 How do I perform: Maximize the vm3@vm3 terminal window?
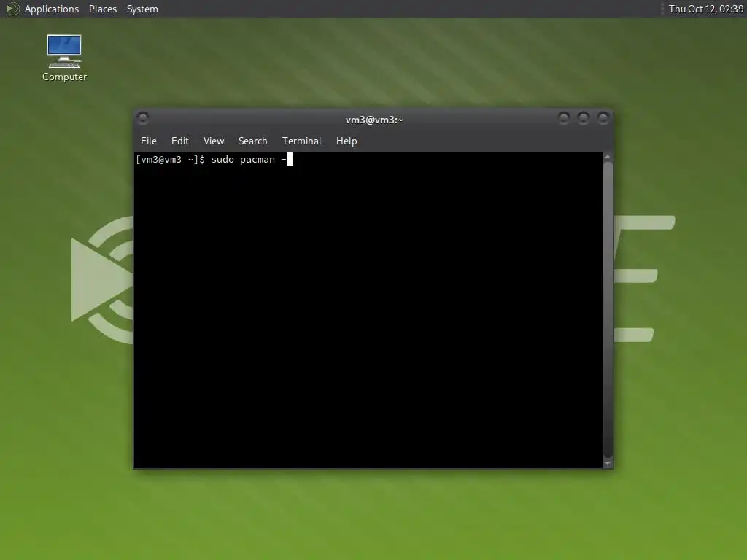click(583, 117)
